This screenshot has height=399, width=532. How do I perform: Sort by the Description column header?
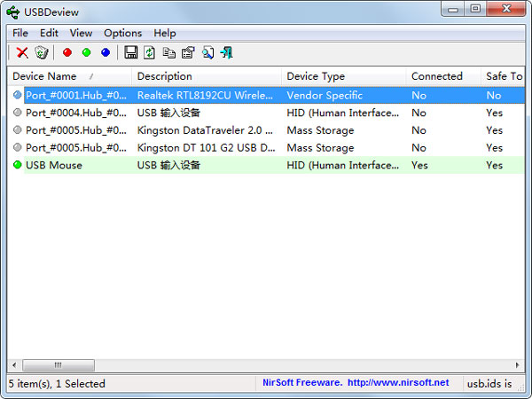(207, 76)
